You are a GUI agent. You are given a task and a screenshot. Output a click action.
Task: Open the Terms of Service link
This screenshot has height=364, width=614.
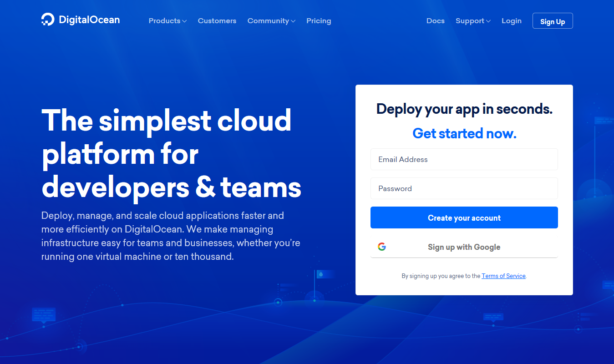[x=503, y=276]
